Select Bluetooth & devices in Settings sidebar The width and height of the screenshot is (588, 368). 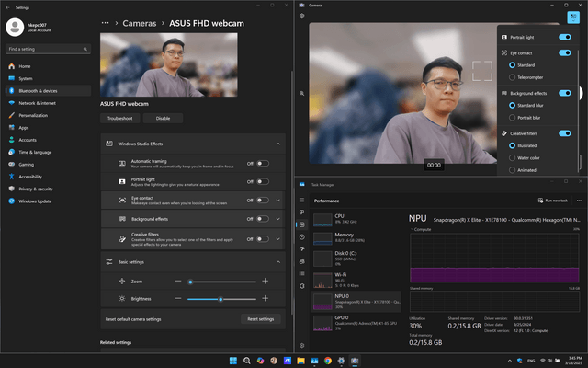(x=48, y=90)
